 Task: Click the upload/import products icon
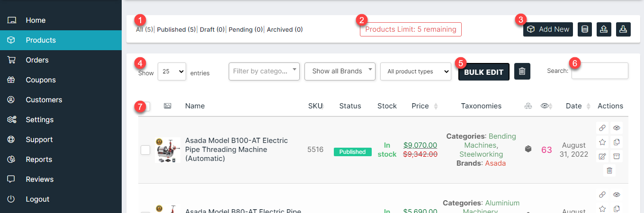click(604, 29)
